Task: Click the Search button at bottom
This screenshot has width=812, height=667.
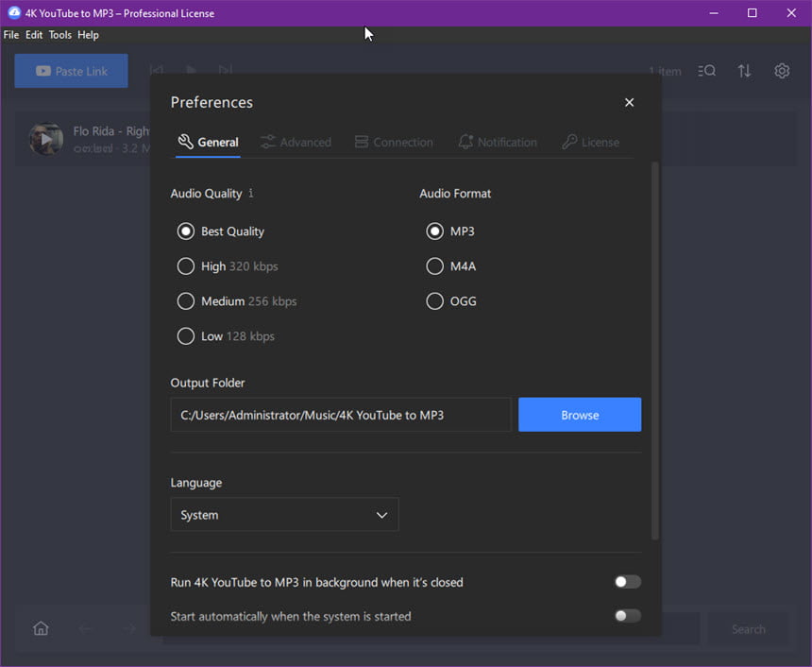Action: click(749, 629)
